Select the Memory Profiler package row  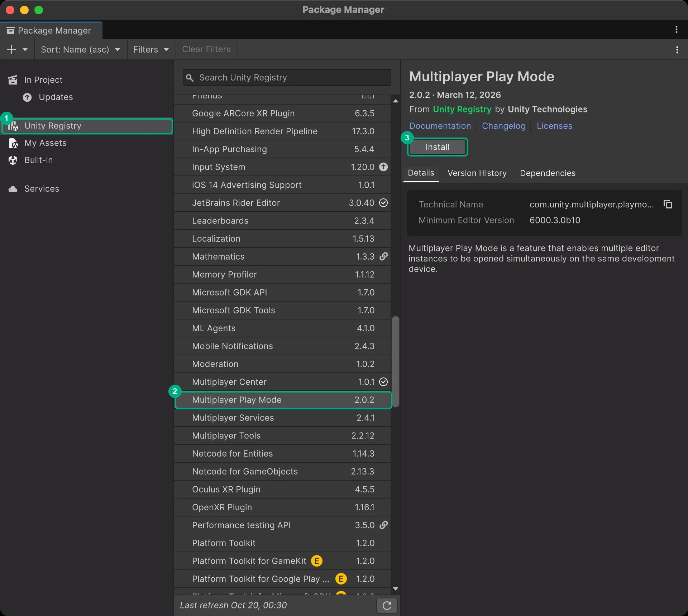click(282, 275)
